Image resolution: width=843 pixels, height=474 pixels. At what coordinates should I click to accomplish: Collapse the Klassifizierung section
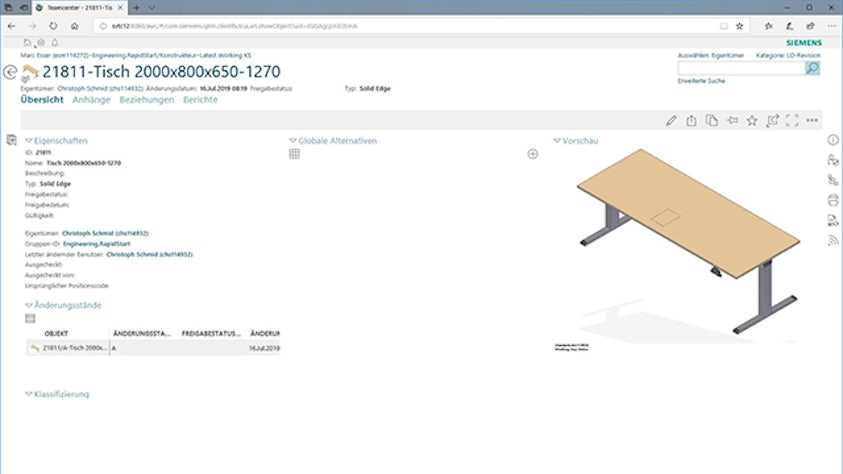(29, 394)
